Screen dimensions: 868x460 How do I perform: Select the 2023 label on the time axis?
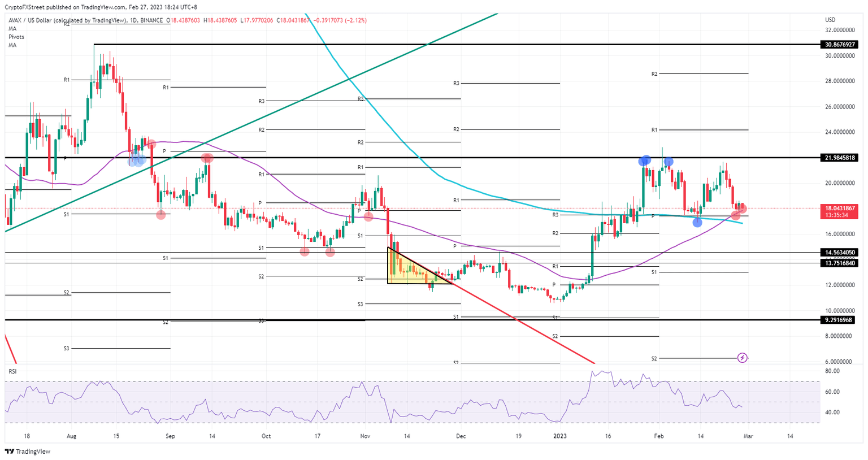click(560, 436)
